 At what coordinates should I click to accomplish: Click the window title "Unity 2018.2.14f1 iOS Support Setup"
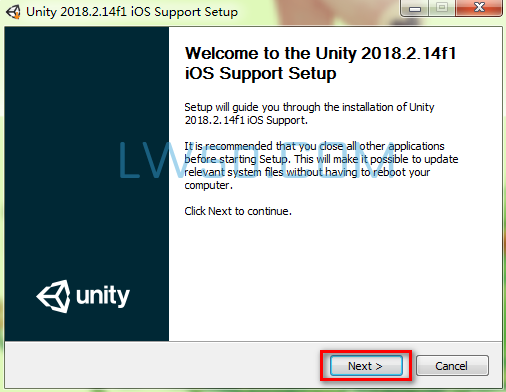132,12
